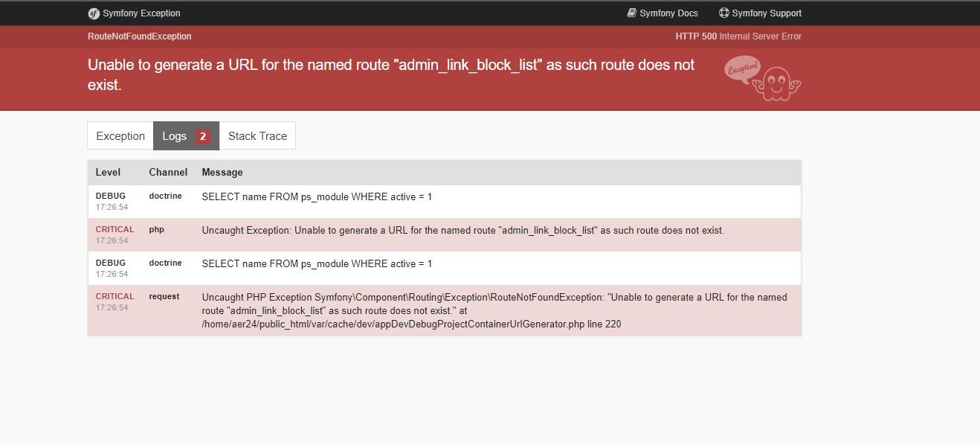Image resolution: width=980 pixels, height=445 pixels.
Task: Click the second SELECT name FROM ps_module message
Action: click(317, 264)
